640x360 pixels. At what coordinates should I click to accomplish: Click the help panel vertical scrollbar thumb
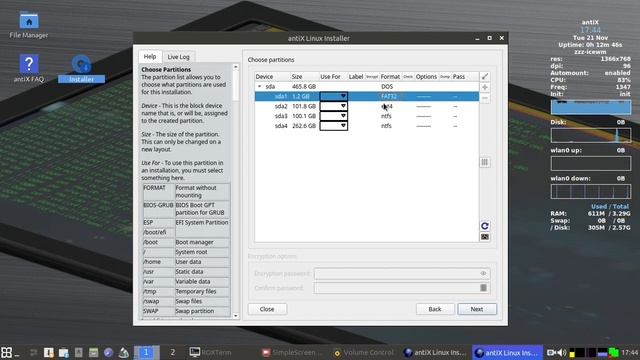(x=236, y=85)
